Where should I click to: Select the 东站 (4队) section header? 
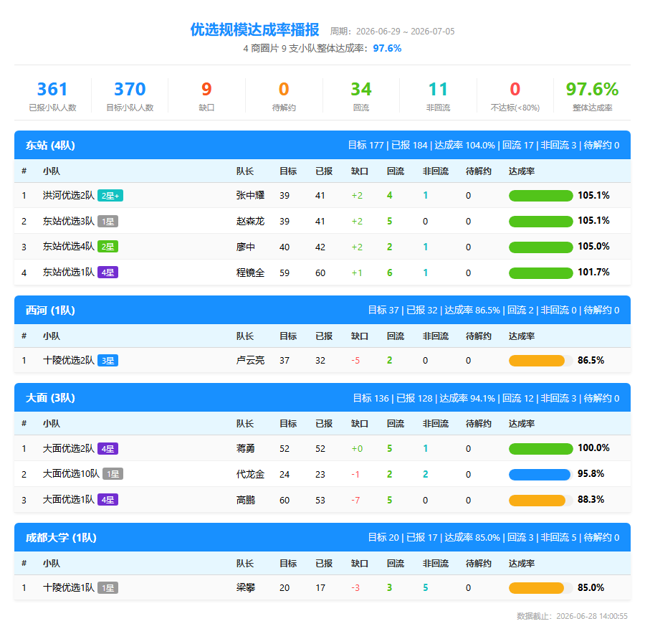[322, 145]
